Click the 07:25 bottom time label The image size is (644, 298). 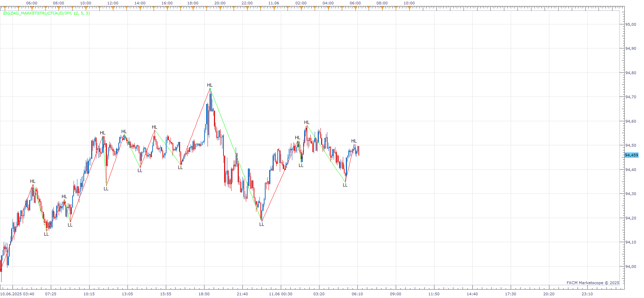tap(51, 294)
